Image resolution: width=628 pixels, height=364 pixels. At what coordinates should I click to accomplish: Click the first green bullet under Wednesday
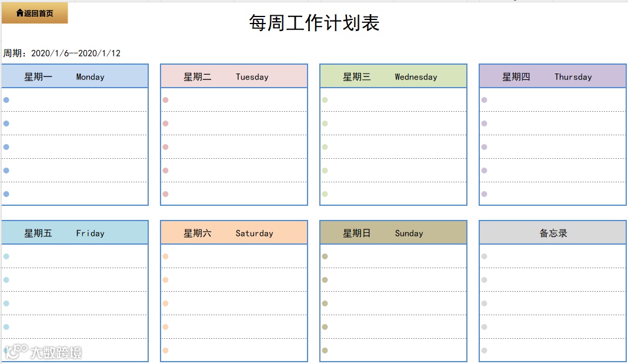(325, 100)
